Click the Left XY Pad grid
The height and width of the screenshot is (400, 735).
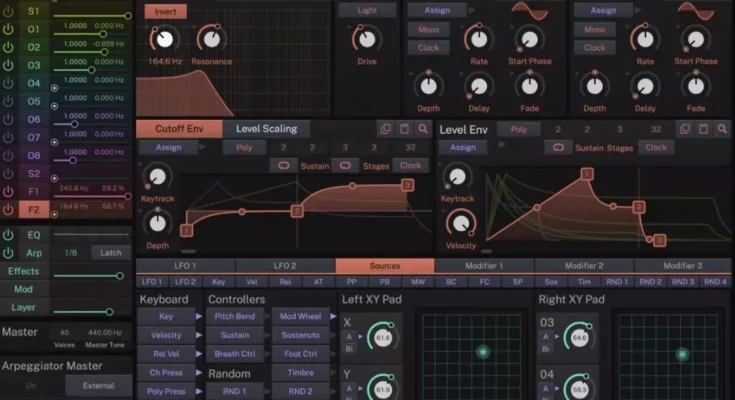[x=482, y=352]
